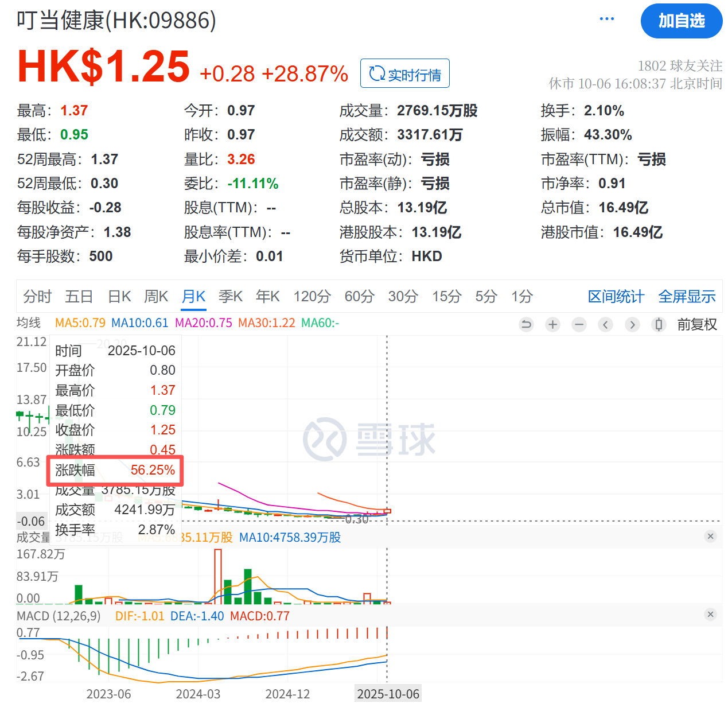The height and width of the screenshot is (711, 728).
Task: Click the DEA:-1.40 indicator value
Action: pyautogui.click(x=197, y=616)
